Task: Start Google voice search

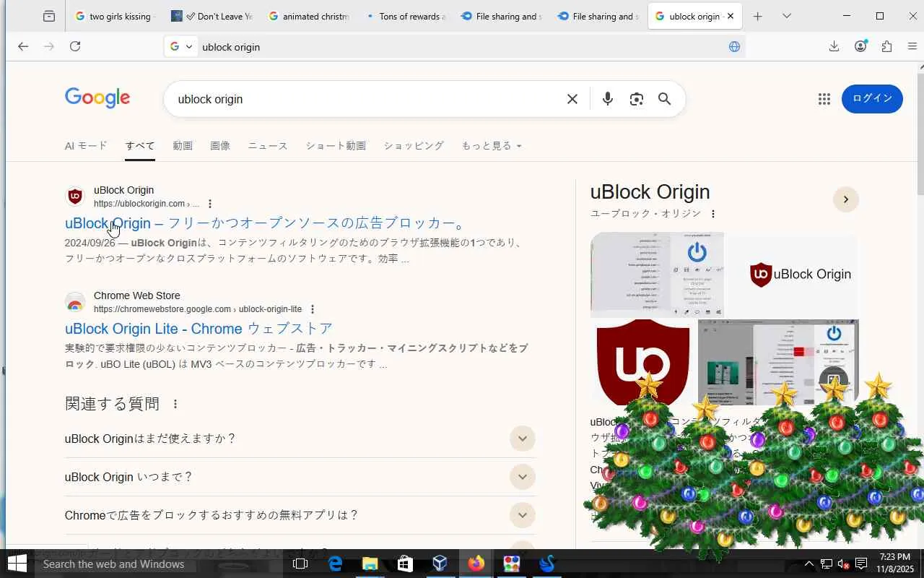Action: (608, 99)
